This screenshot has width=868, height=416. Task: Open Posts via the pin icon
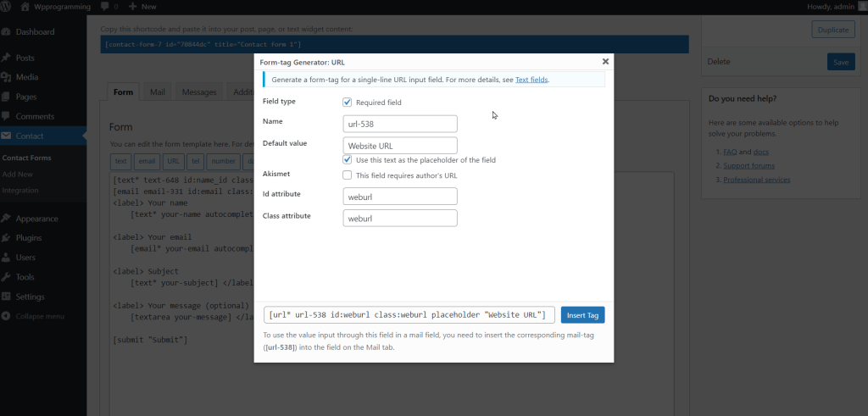(x=7, y=58)
